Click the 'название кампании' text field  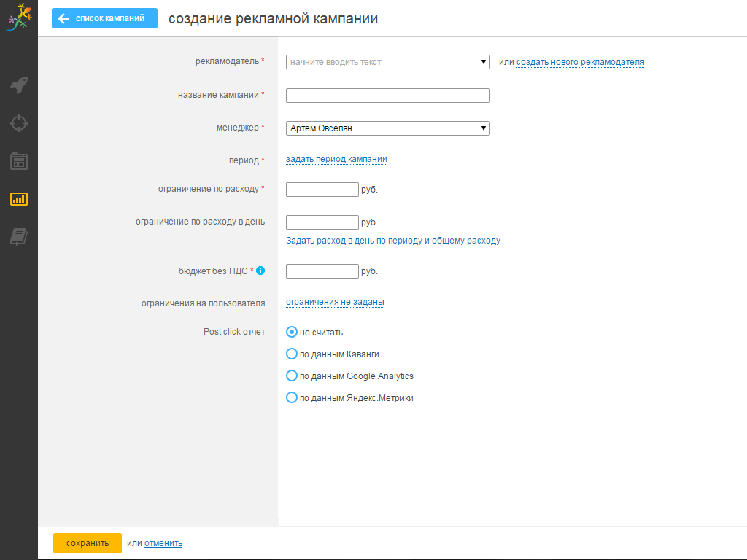(x=387, y=96)
